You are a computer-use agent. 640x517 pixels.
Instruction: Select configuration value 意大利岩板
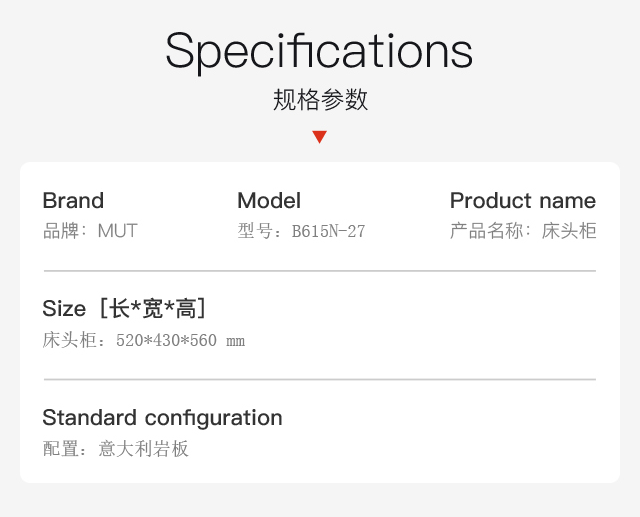click(x=143, y=449)
